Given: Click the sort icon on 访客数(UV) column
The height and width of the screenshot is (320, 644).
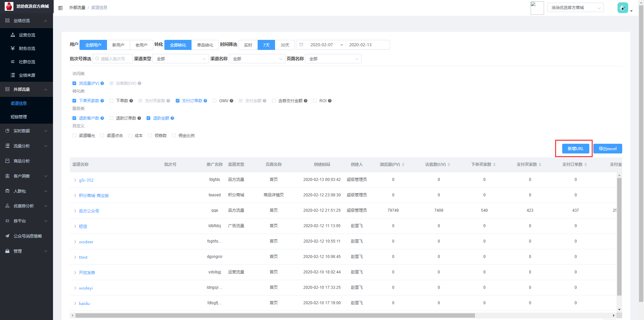Looking at the screenshot, I should coord(449,165).
